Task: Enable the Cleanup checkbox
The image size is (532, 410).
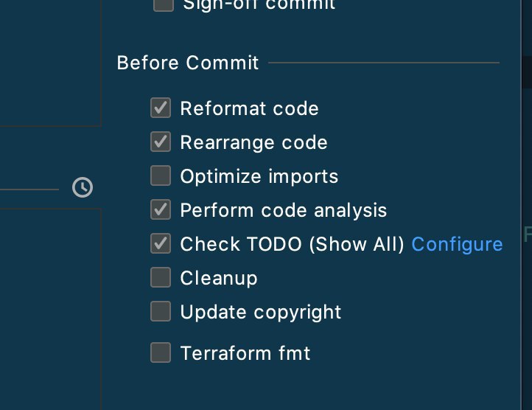Action: point(161,277)
